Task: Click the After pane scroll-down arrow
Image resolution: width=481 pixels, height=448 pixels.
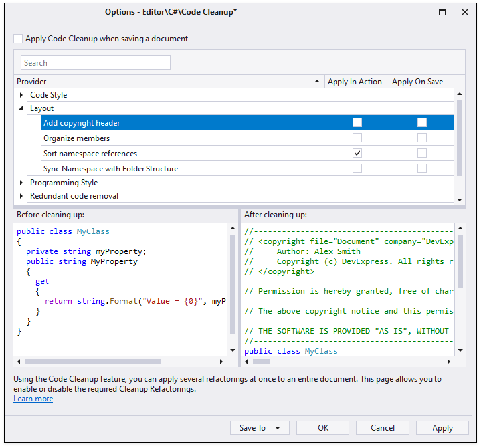Action: click(460, 350)
